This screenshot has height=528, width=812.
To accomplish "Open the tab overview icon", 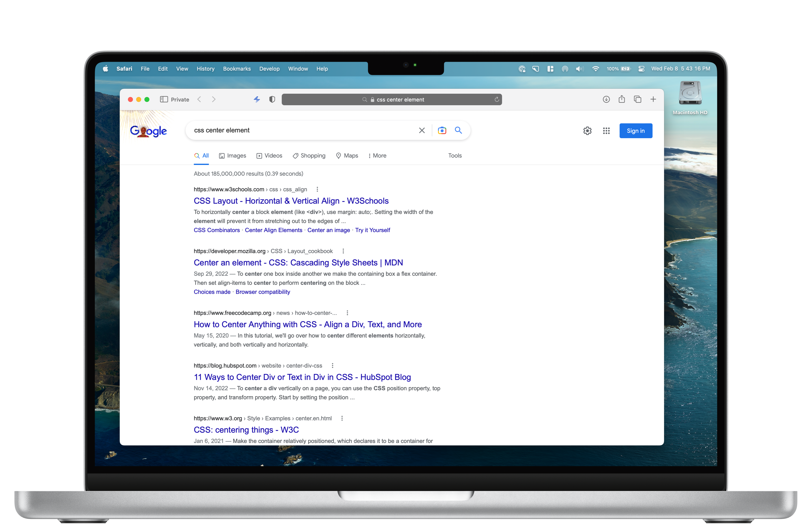I will [x=637, y=99].
